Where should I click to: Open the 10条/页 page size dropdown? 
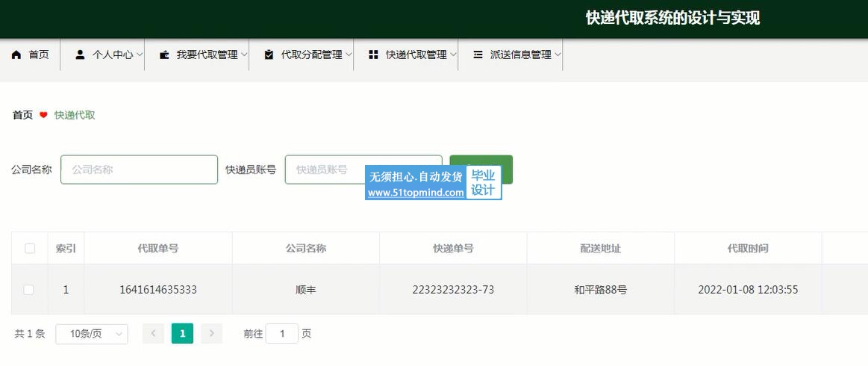[x=92, y=334]
